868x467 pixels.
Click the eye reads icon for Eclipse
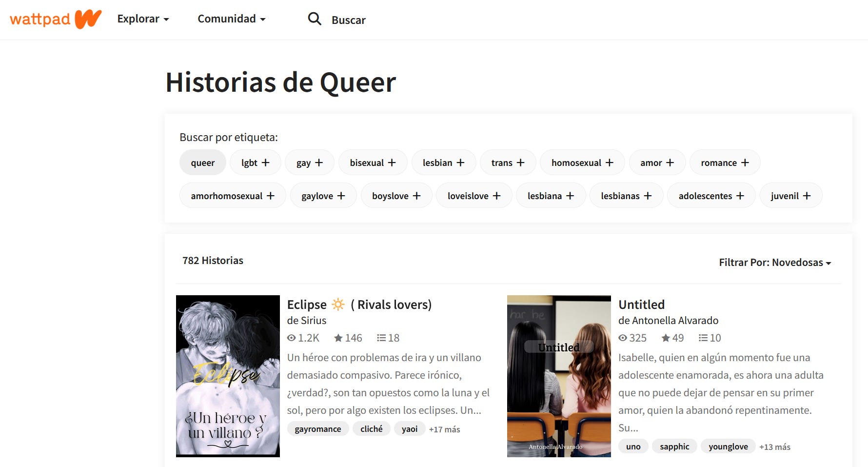tap(292, 338)
